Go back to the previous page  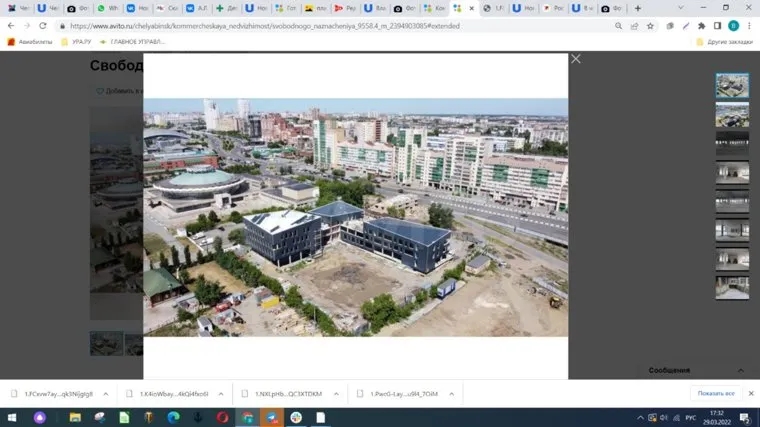tap(11, 26)
